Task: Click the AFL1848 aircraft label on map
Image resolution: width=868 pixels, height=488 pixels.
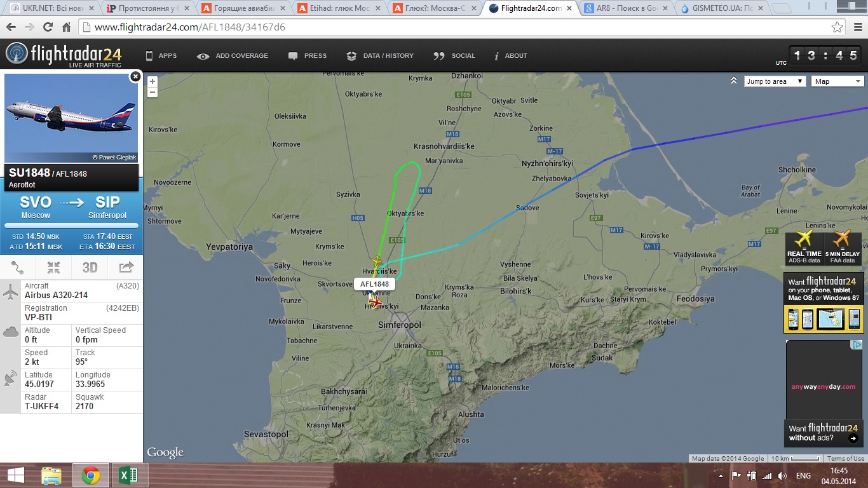Action: [374, 284]
